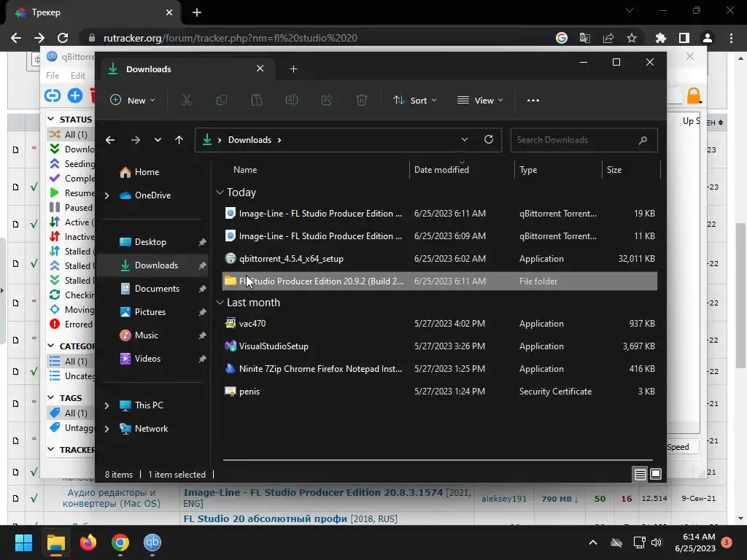The width and height of the screenshot is (747, 560).
Task: Collapse the STATUS section in qBittorrent
Action: point(51,119)
